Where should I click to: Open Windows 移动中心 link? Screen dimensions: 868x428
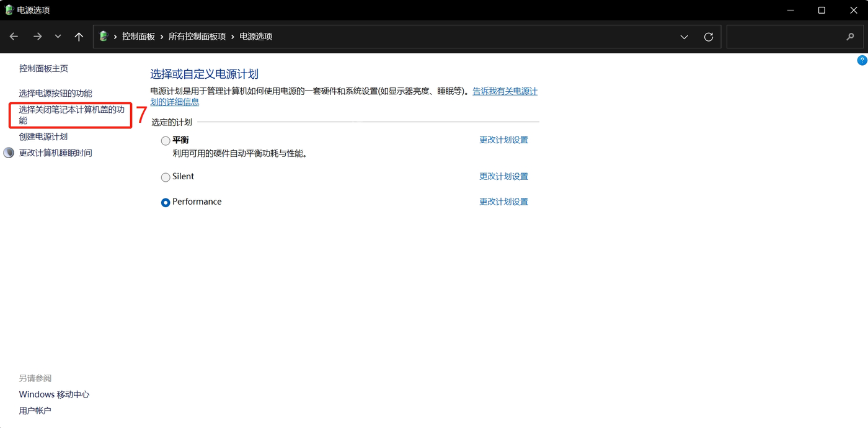coord(54,395)
